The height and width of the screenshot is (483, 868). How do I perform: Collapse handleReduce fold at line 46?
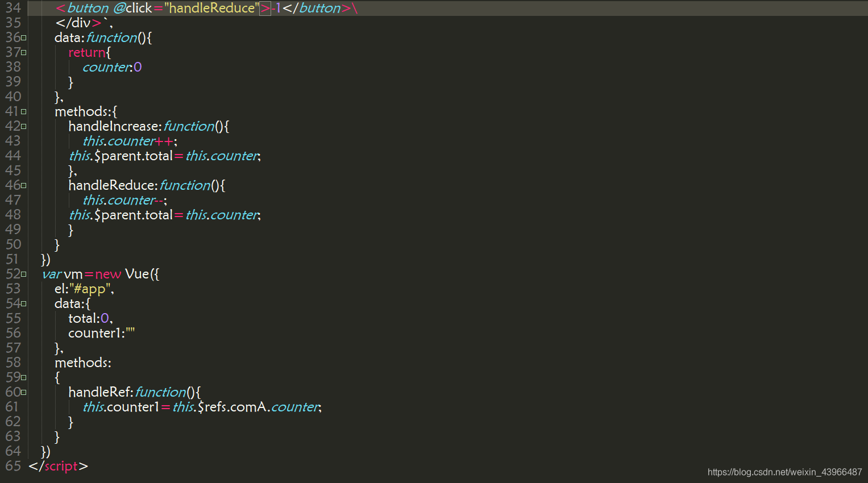coord(24,186)
